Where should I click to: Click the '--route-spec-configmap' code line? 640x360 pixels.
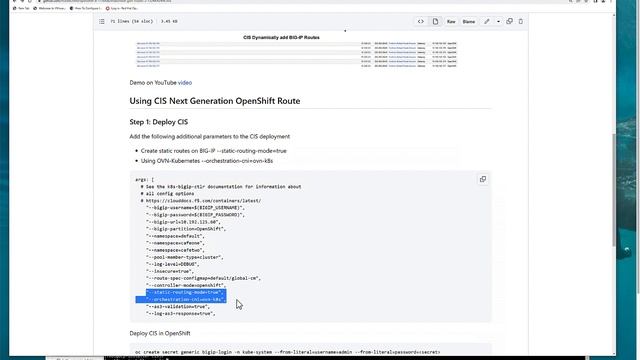point(203,278)
